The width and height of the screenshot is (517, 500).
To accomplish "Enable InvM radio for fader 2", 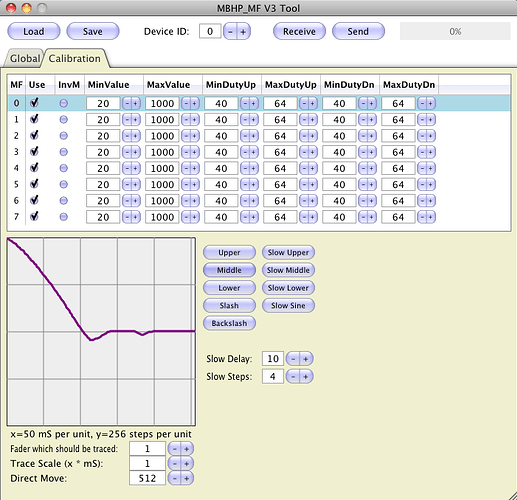I will coord(63,136).
